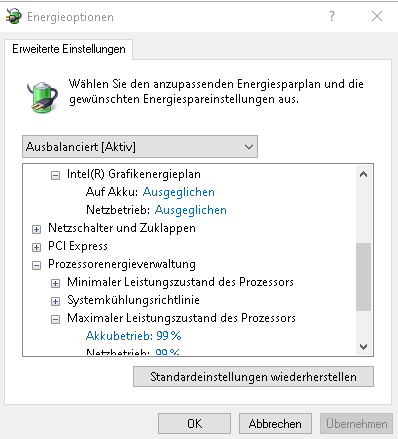Select the Erweiterte Einstellungen tab
The width and height of the screenshot is (398, 439).
pyautogui.click(x=69, y=49)
